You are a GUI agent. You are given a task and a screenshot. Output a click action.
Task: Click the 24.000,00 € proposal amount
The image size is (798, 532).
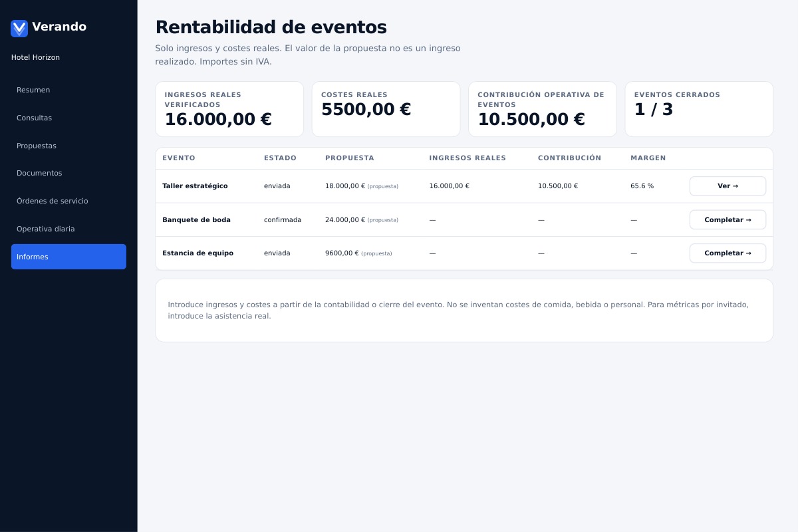coord(345,220)
